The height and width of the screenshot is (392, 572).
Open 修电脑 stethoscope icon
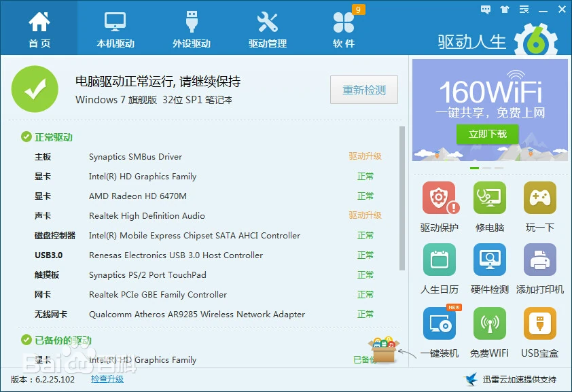[490, 198]
